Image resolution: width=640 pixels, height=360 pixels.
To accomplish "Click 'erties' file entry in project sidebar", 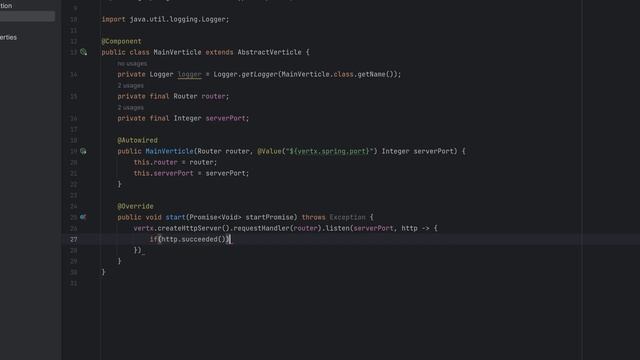I will pyautogui.click(x=9, y=37).
